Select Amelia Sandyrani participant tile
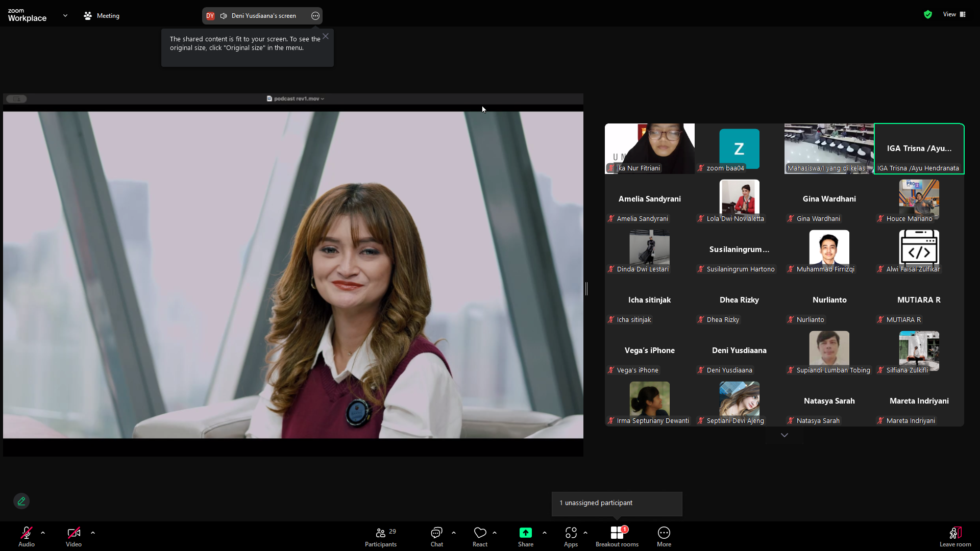 (650, 199)
